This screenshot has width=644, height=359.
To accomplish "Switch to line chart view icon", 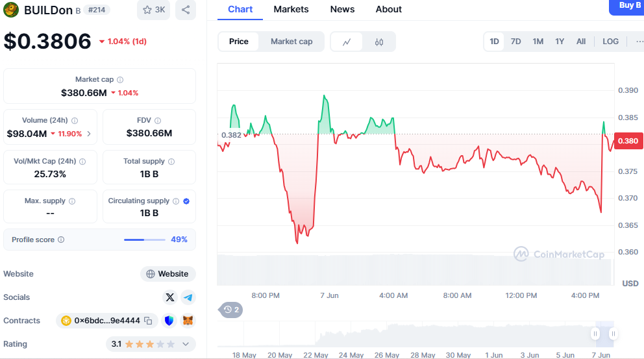I will (x=347, y=42).
